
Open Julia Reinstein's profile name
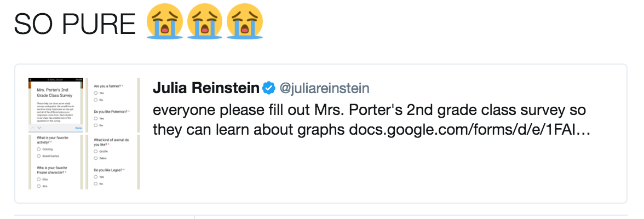tap(206, 88)
